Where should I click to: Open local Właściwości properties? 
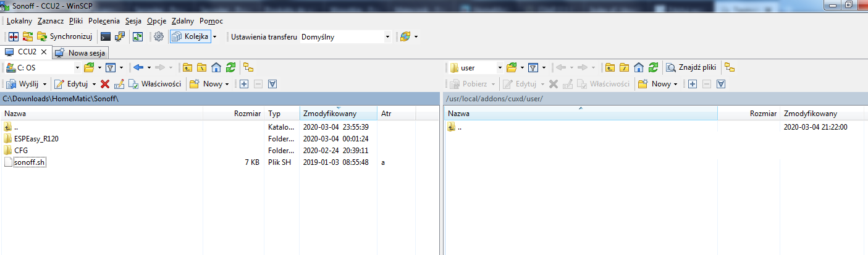(x=155, y=83)
